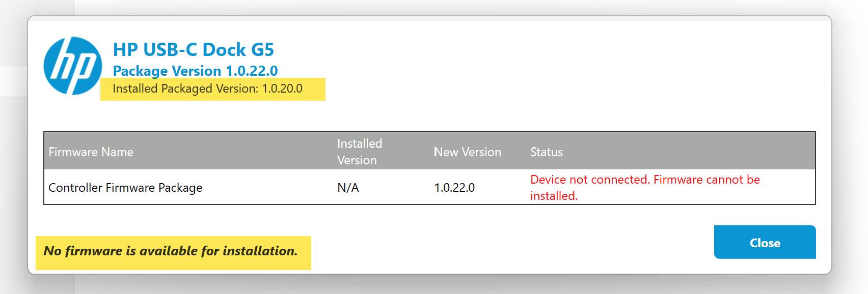Viewport: 868px width, 294px height.
Task: Click the No firmware is available notice
Action: [x=171, y=251]
